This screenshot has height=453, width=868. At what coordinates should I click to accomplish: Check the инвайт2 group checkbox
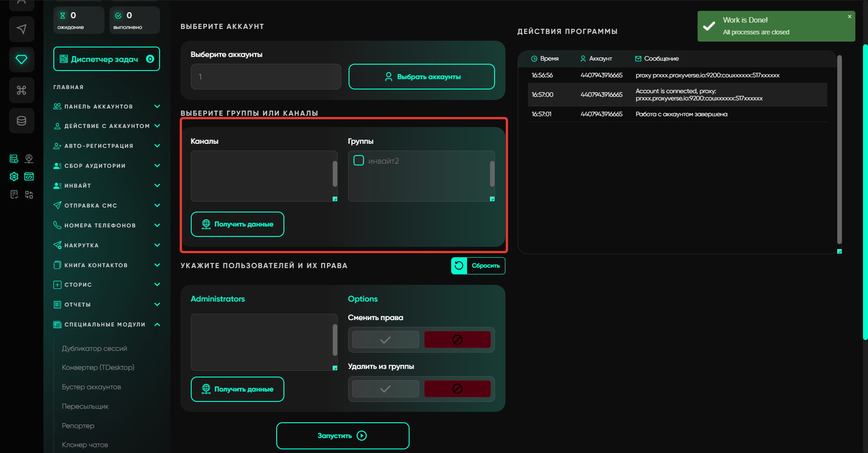[x=359, y=160]
